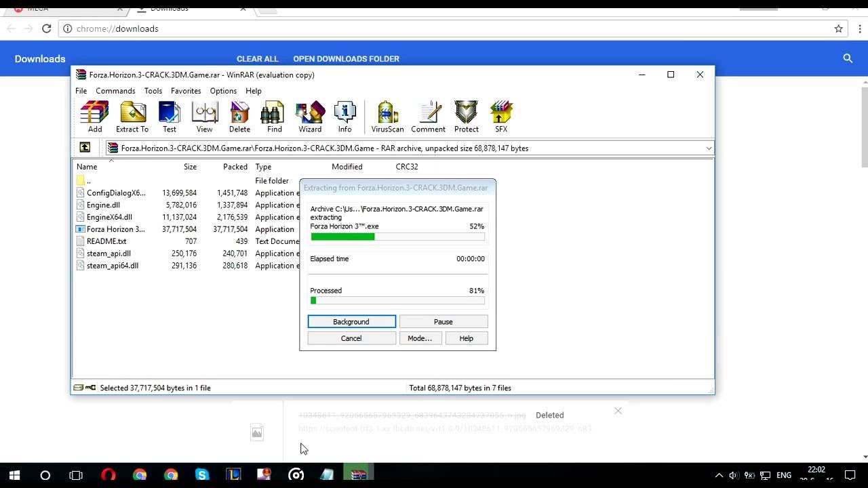Open Task View on the taskbar
The height and width of the screenshot is (488, 868).
click(x=76, y=475)
